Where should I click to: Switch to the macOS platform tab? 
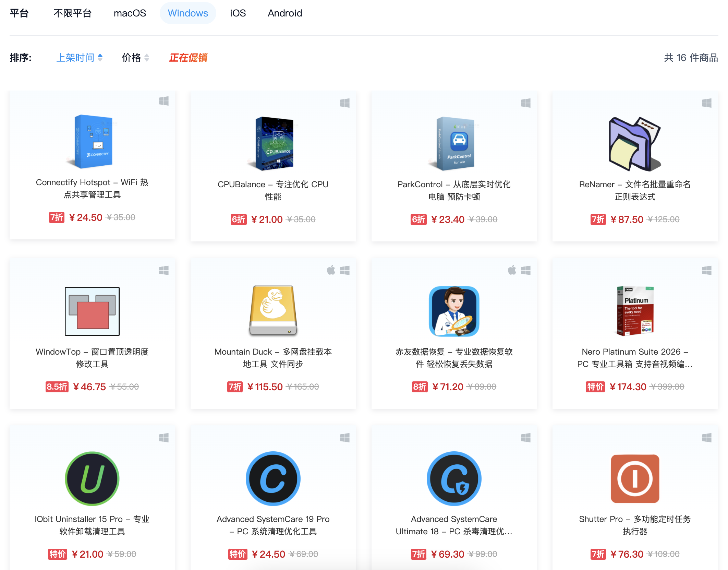[x=130, y=13]
